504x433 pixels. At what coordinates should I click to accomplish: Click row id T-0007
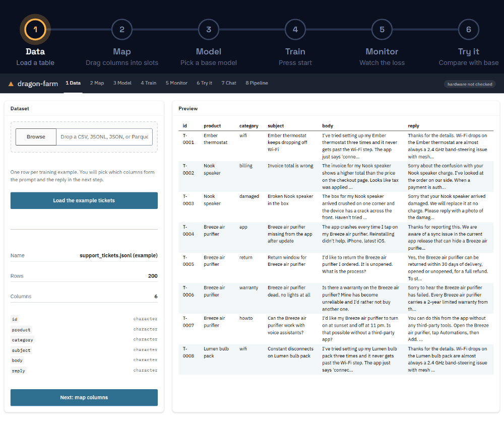(x=188, y=322)
